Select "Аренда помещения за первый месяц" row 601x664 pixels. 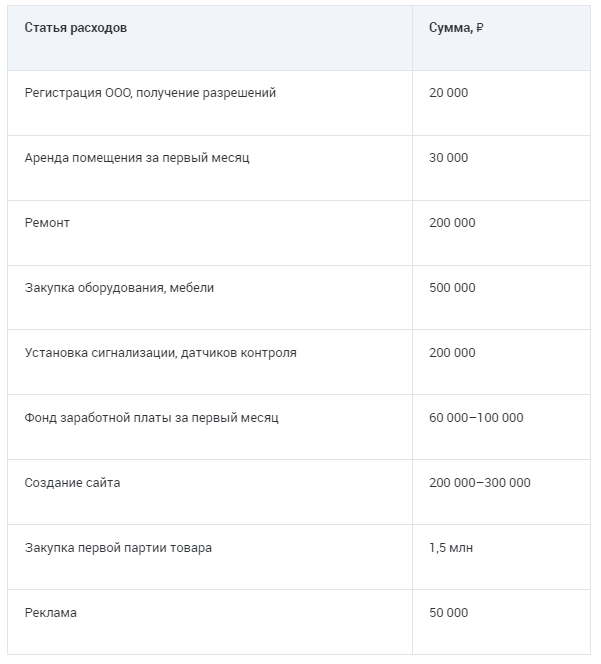tap(137, 158)
